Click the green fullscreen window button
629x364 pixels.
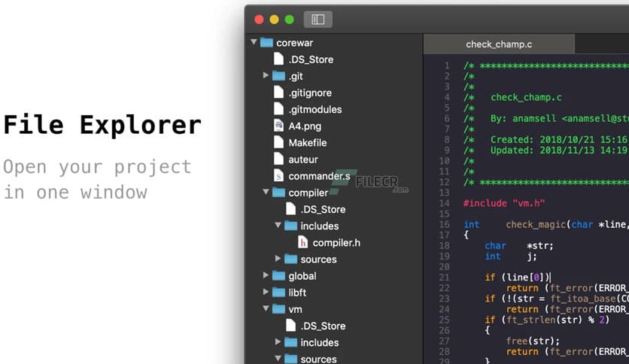pyautogui.click(x=290, y=20)
